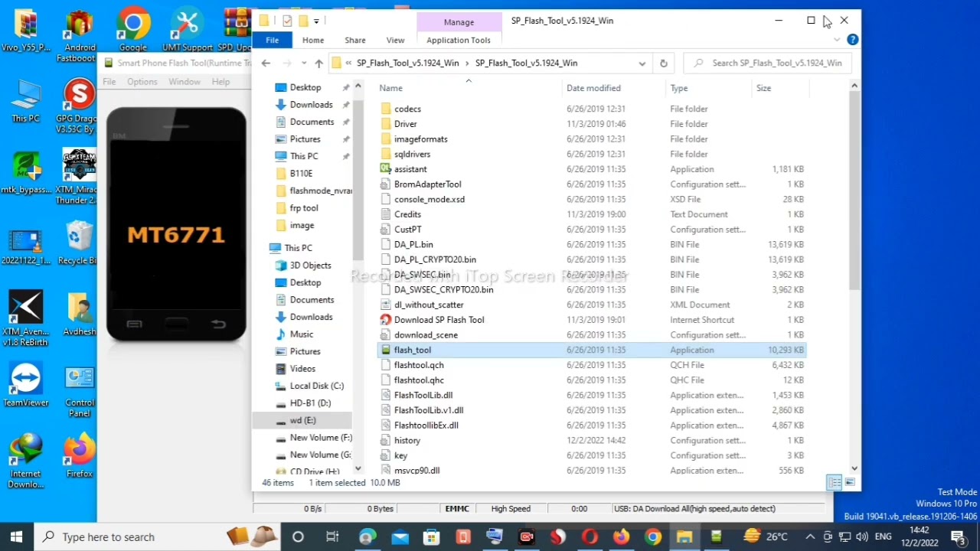Select the TeamViewer desktop icon
980x551 pixels.
pyautogui.click(x=26, y=385)
